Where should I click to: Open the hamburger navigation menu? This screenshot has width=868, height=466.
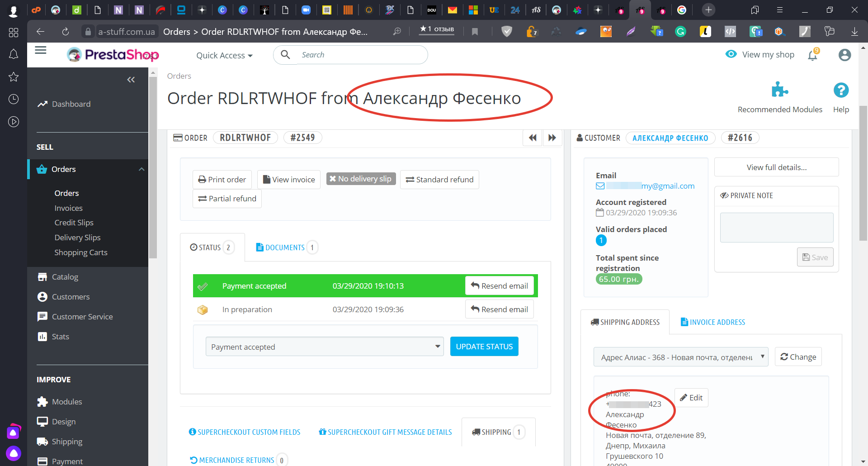coord(41,50)
